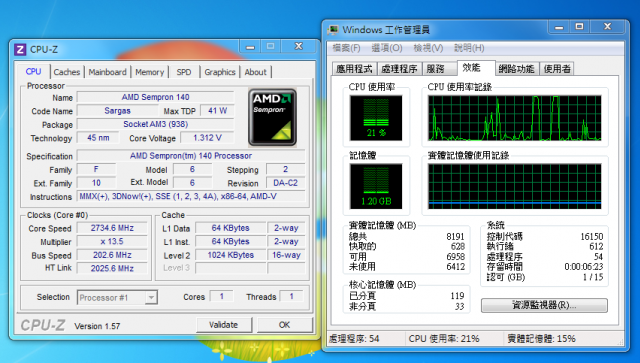Click the Name field AMD Sempron 140

[x=155, y=97]
